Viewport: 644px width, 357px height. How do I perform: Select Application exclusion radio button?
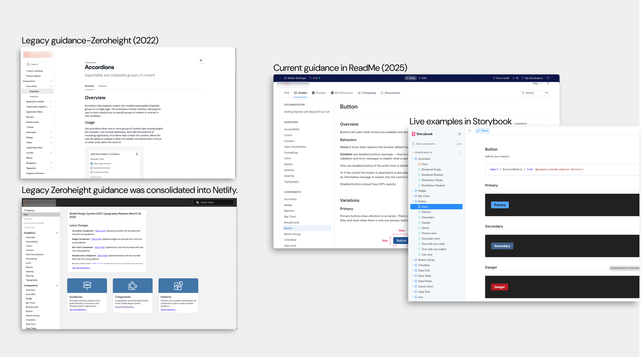click(x=92, y=168)
